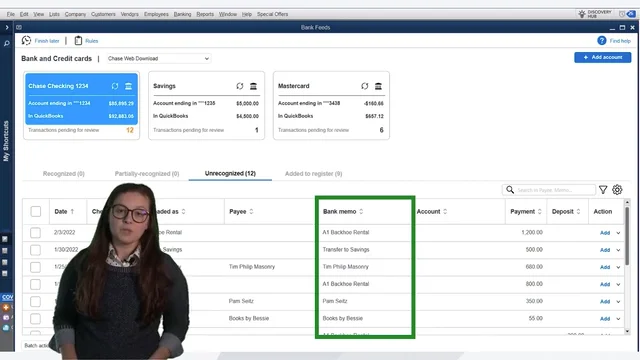Refresh the Chase Checking 1234 account
The width and height of the screenshot is (640, 360).
[115, 86]
